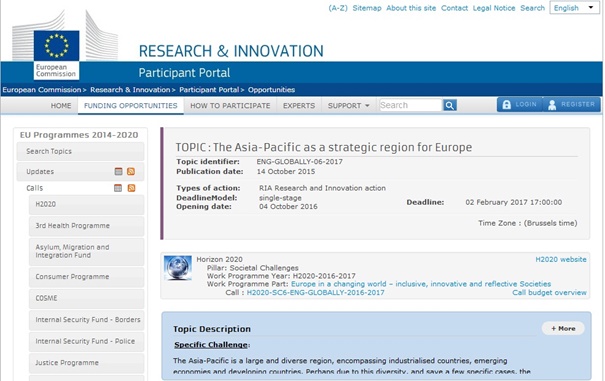Click the top Search link
Viewport: 605px width, 381px height.
pyautogui.click(x=532, y=8)
